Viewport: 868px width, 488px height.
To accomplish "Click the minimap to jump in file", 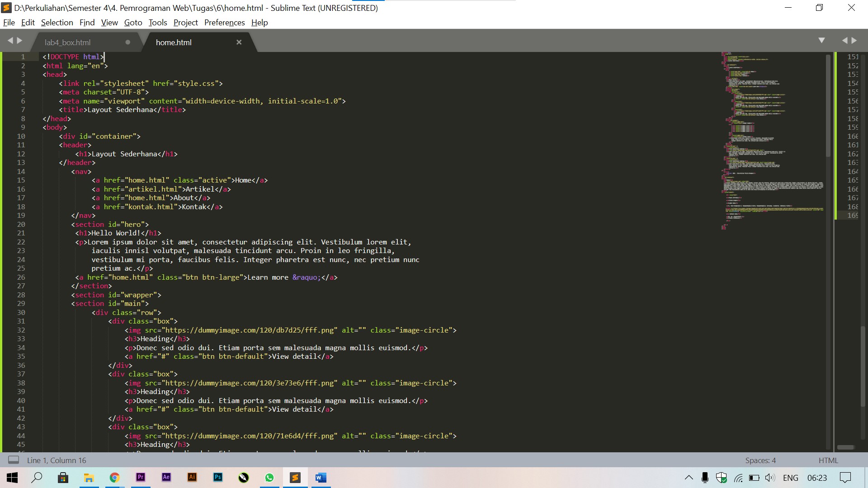I will pos(769,136).
